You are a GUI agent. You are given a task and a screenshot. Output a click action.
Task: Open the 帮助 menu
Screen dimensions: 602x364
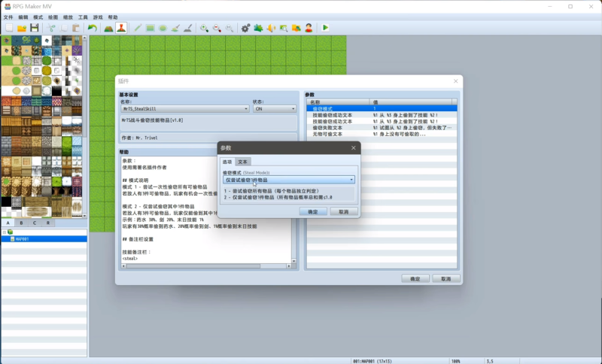point(113,17)
